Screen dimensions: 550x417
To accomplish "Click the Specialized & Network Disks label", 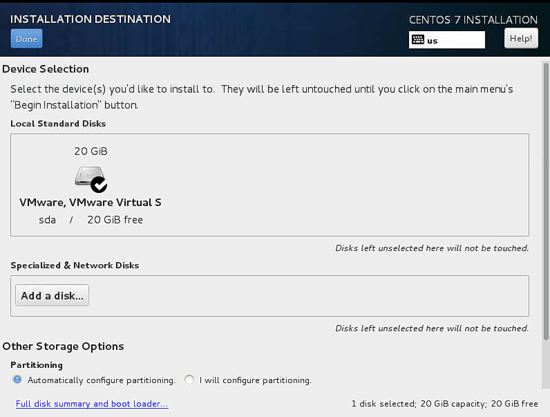I will pos(75,265).
